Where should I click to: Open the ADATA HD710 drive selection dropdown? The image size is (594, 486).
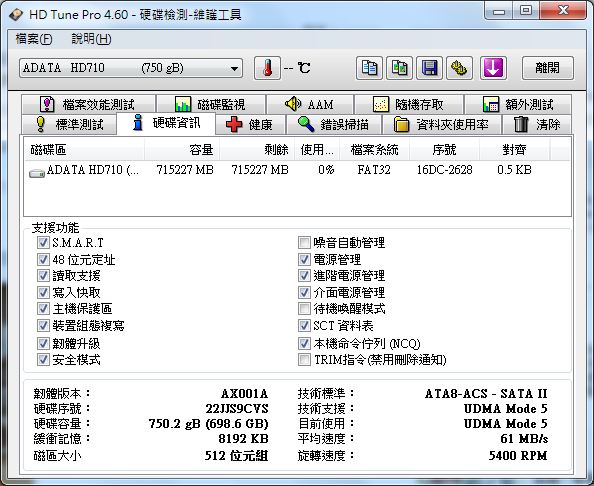click(131, 68)
